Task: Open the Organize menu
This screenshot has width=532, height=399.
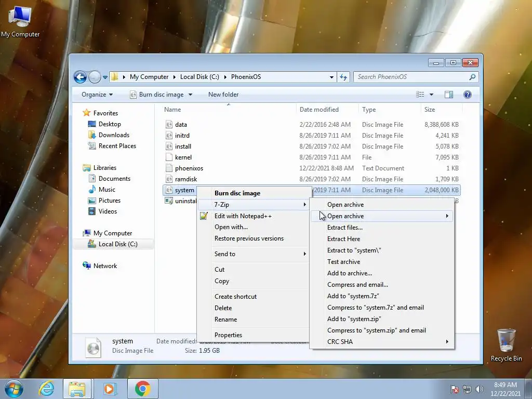Action: [97, 95]
